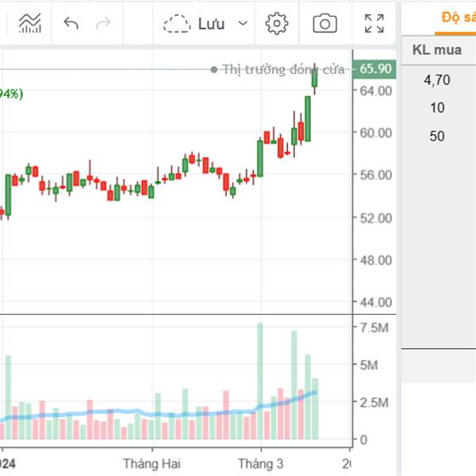Click the 52.00 price axis label

coord(375,218)
